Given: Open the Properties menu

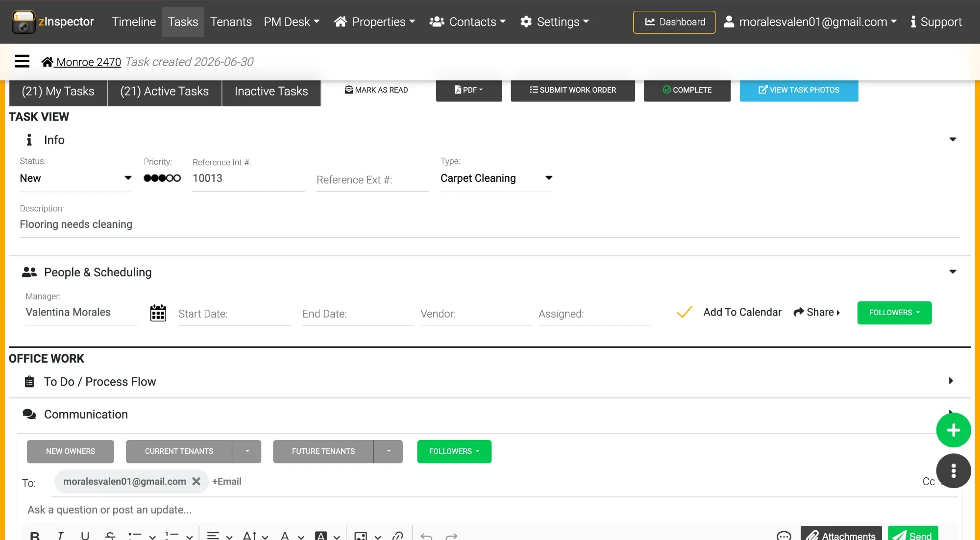Looking at the screenshot, I should [375, 22].
